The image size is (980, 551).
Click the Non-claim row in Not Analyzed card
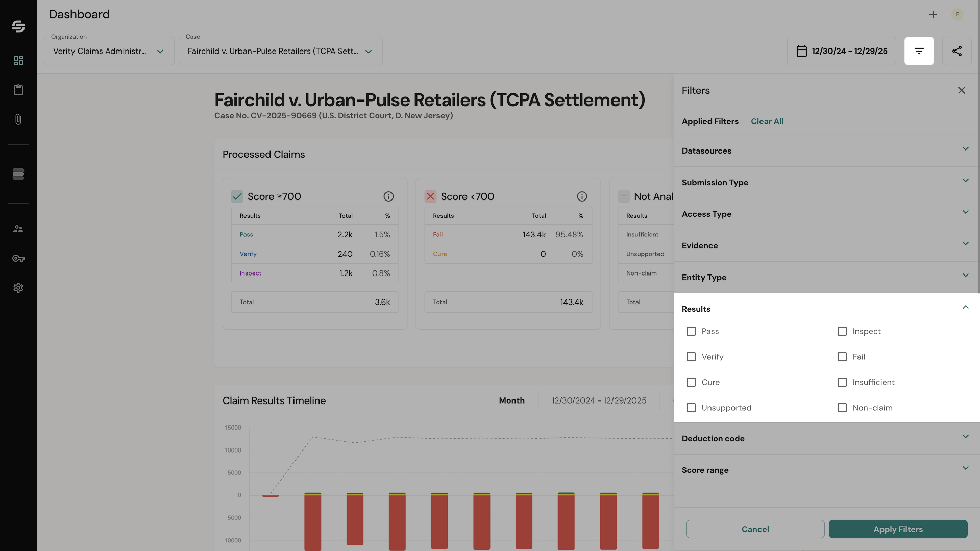(646, 273)
